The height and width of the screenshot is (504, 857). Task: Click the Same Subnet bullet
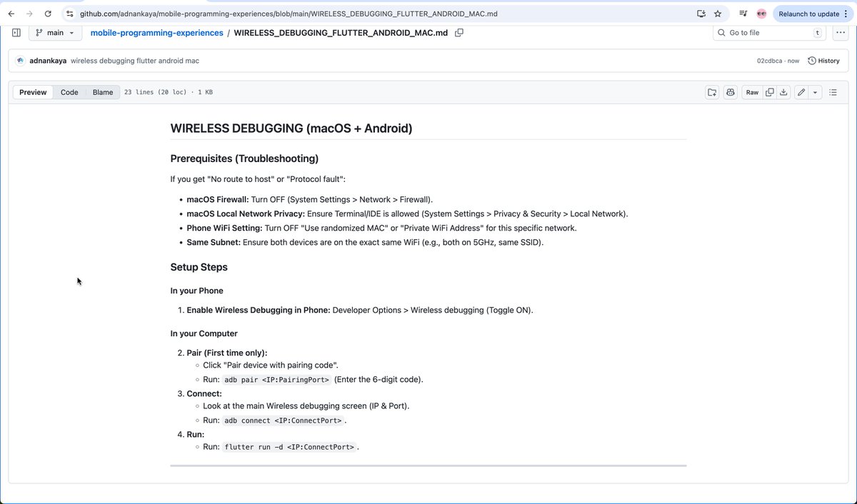pos(365,243)
